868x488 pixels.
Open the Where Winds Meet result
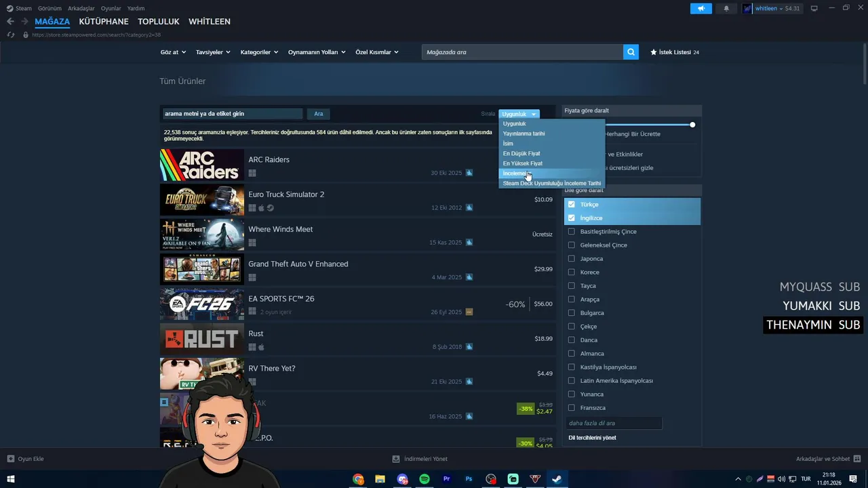click(x=357, y=235)
